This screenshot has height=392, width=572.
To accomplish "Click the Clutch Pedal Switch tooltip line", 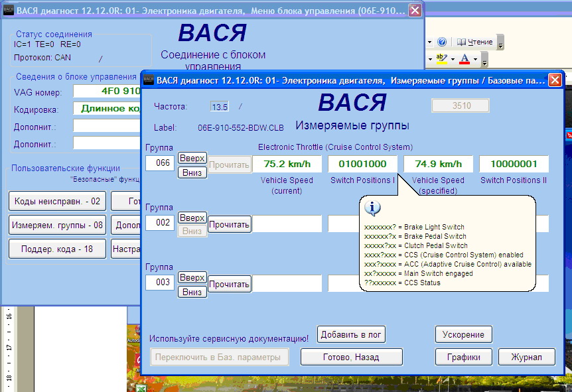I will (416, 246).
